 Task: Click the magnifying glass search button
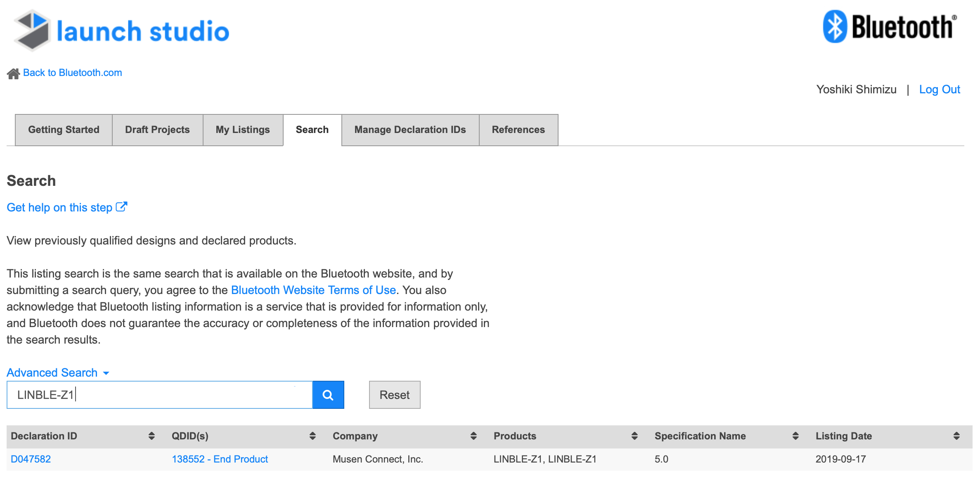(x=328, y=395)
